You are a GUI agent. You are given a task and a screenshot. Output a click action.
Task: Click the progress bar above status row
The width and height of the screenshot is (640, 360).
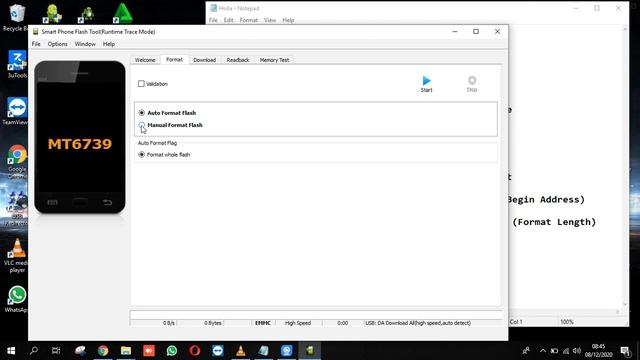pyautogui.click(x=316, y=315)
